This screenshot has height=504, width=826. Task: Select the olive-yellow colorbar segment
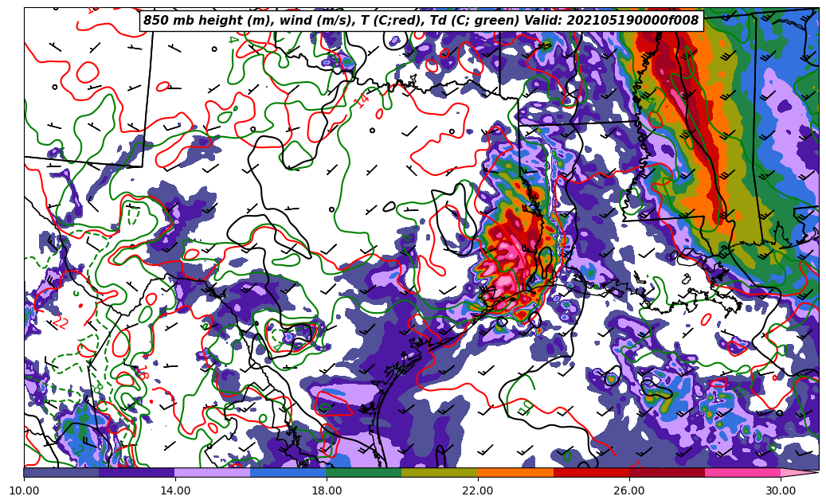pos(440,473)
